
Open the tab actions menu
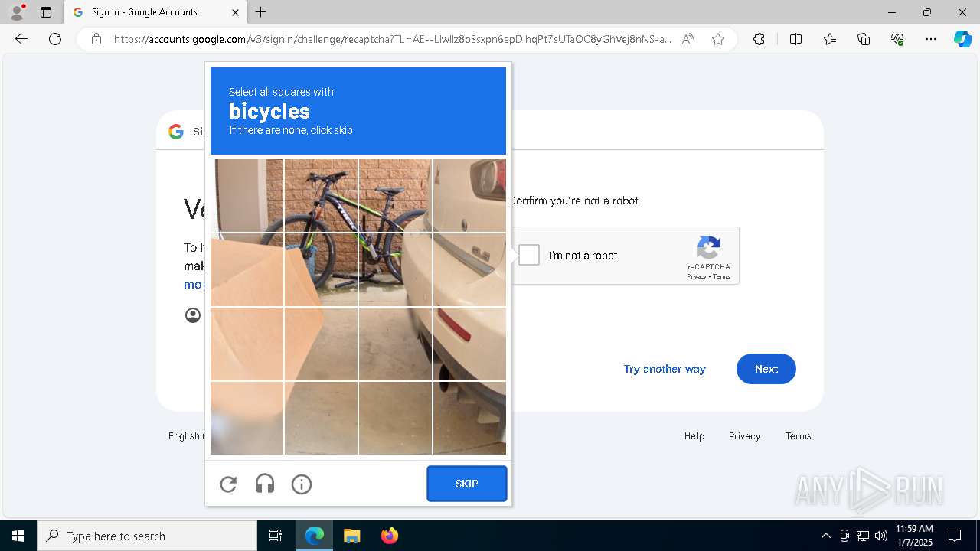[46, 12]
